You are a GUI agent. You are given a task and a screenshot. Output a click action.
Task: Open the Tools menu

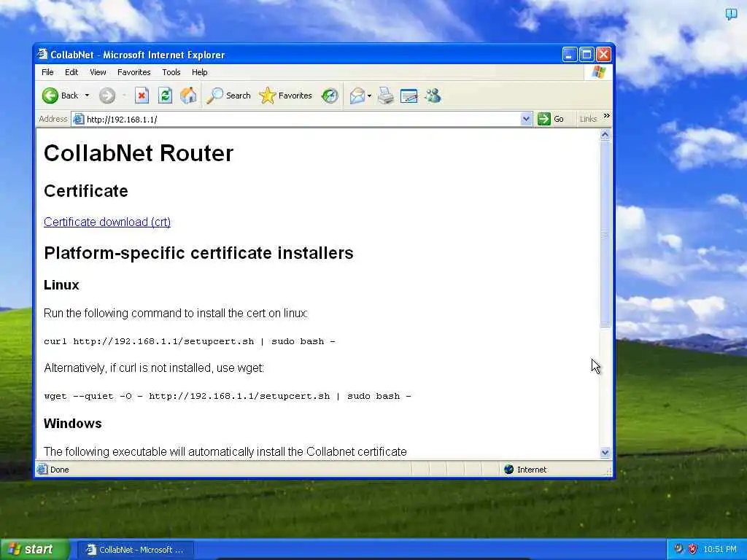171,72
